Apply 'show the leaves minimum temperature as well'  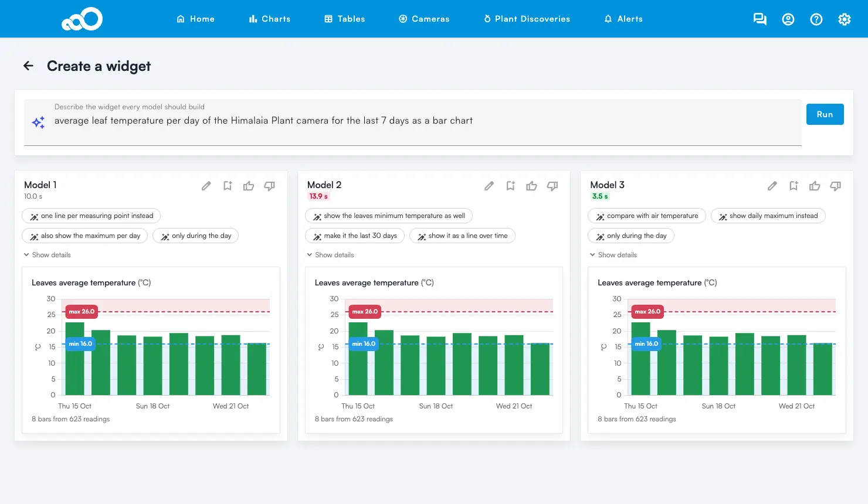pyautogui.click(x=388, y=216)
